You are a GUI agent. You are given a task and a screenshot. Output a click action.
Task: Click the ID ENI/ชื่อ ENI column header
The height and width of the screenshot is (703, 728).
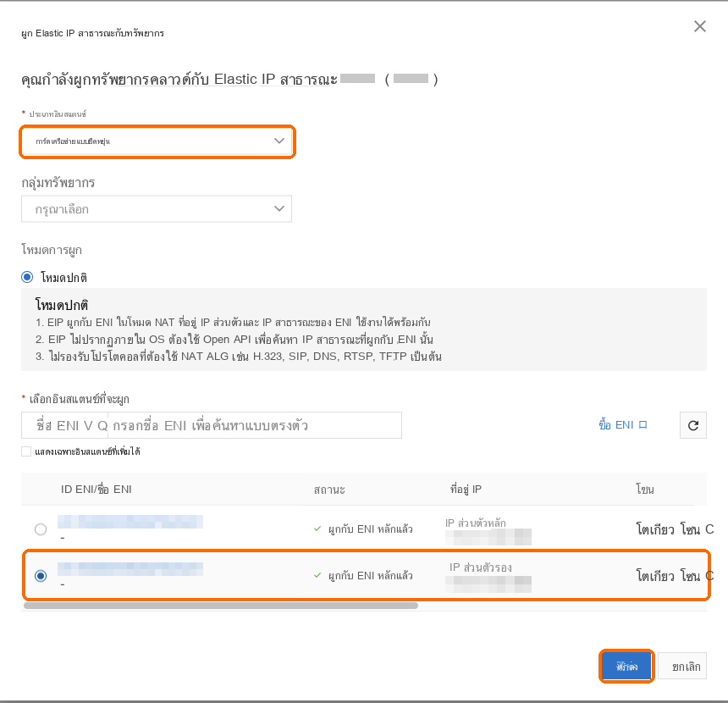pos(97,490)
